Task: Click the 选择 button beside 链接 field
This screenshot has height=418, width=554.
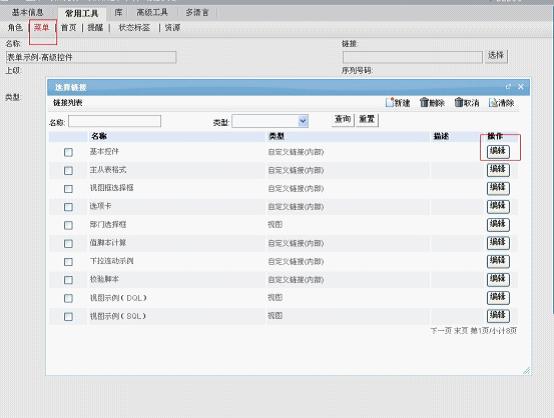Action: (x=496, y=55)
